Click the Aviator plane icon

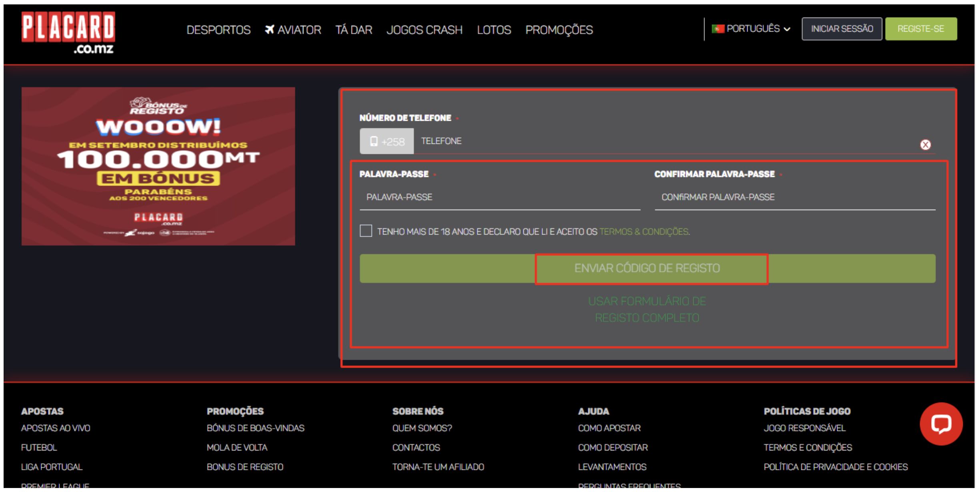click(x=269, y=30)
